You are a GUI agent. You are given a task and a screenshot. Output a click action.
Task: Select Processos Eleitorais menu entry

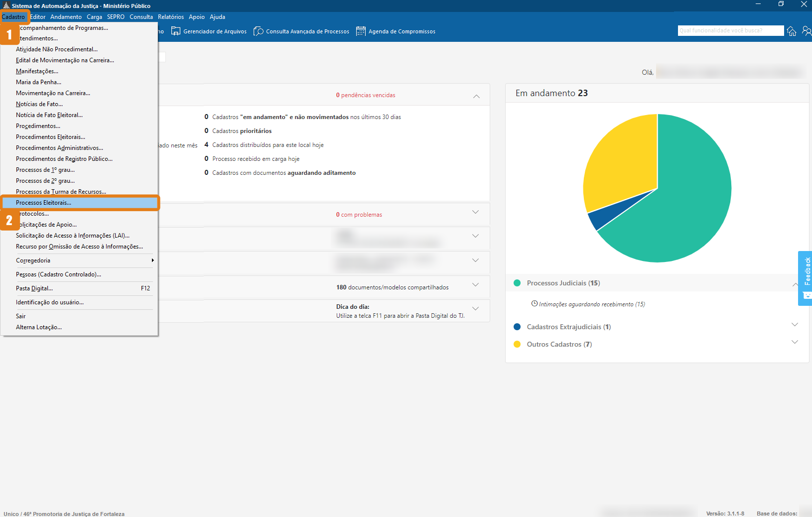coord(80,203)
